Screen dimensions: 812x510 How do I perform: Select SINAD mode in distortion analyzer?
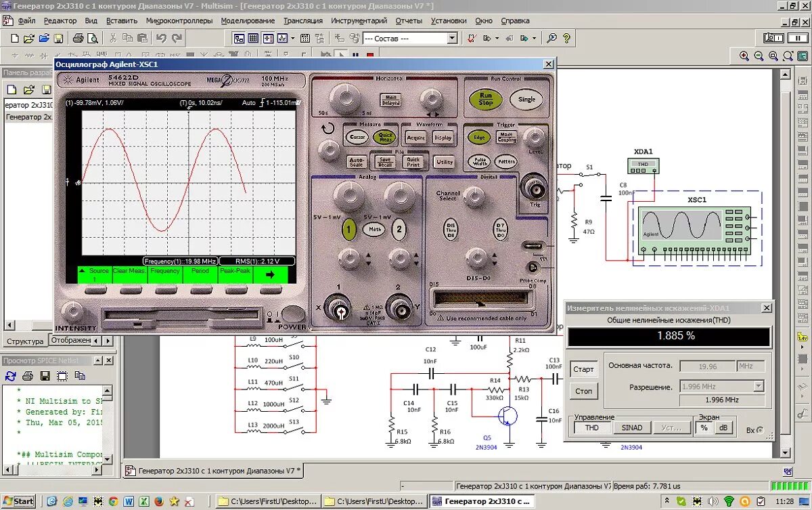[x=631, y=427]
